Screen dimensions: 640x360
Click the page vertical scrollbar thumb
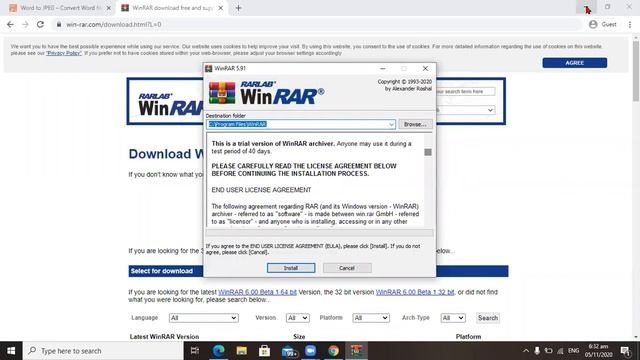(636, 70)
